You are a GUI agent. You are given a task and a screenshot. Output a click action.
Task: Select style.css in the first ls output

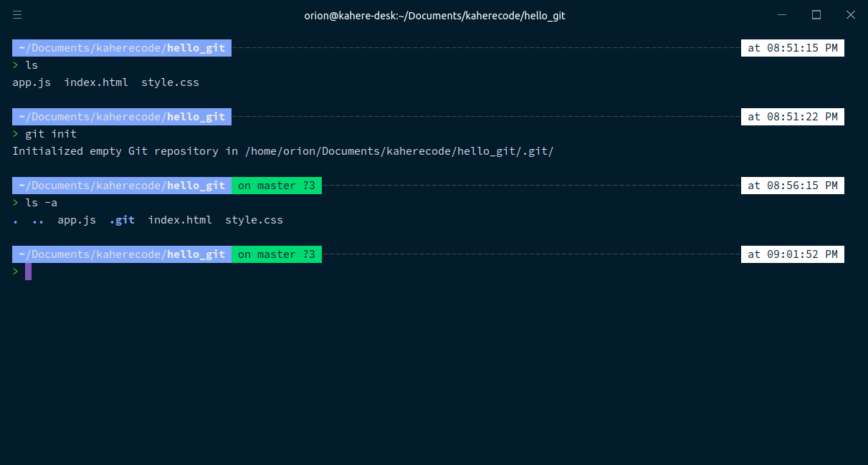(x=170, y=82)
